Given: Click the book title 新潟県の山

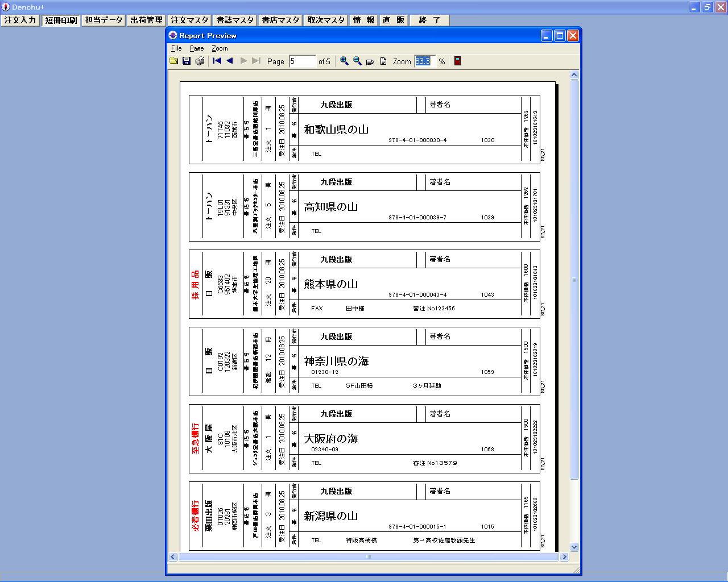Looking at the screenshot, I should 331,516.
